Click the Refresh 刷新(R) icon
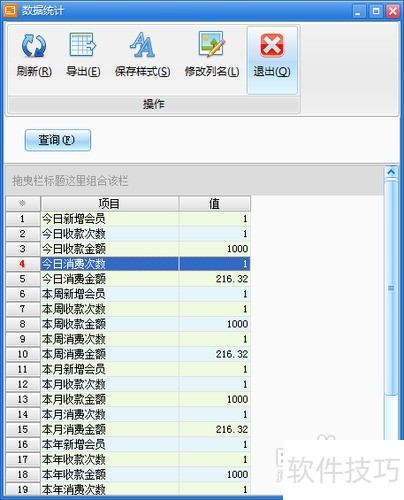 tap(34, 46)
